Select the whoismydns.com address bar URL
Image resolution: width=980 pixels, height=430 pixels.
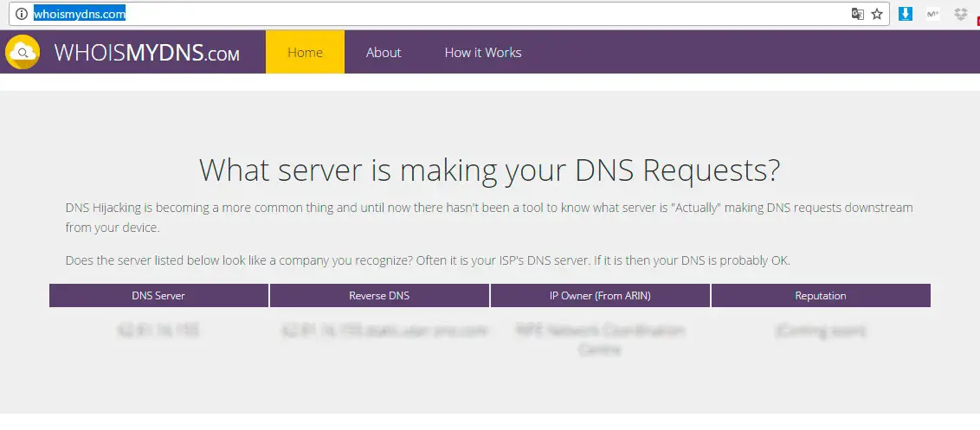point(80,14)
